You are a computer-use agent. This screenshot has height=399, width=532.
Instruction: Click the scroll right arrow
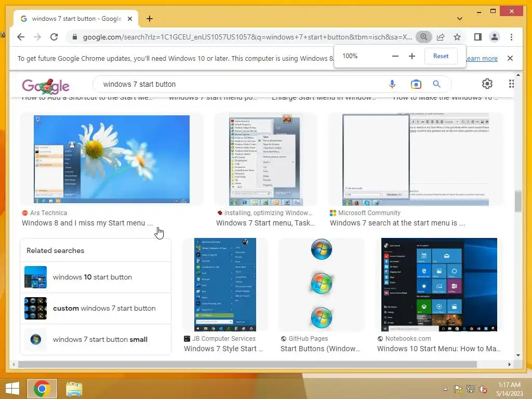click(x=509, y=364)
